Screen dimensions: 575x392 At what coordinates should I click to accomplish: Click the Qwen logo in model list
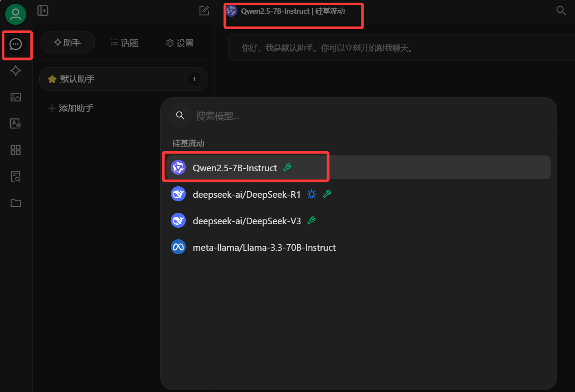(x=178, y=168)
